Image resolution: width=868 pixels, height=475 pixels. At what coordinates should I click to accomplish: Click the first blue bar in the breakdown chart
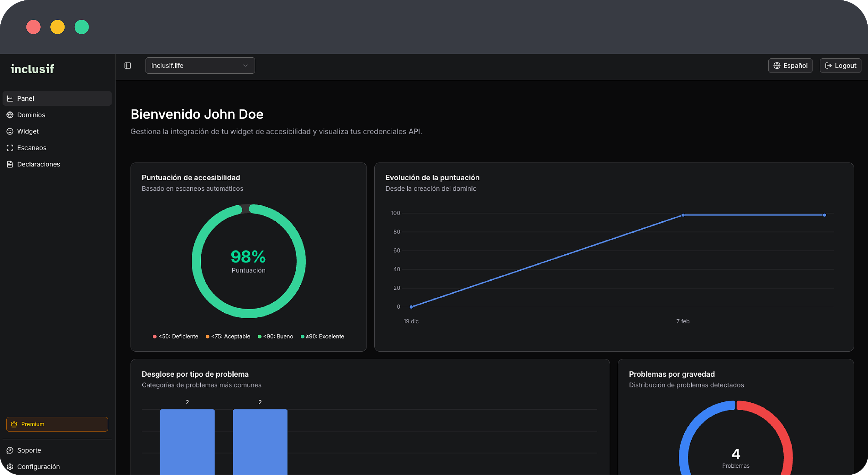pyautogui.click(x=187, y=441)
